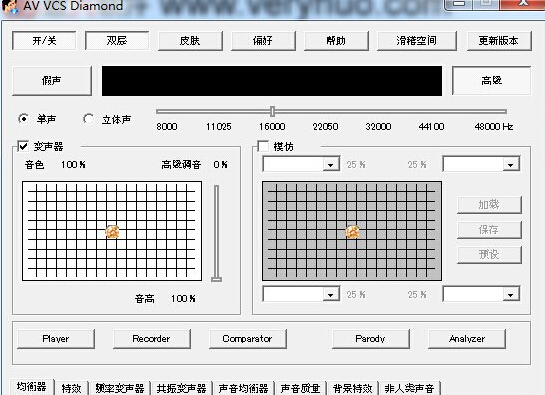Viewport: 545px width, 395px height.
Task: Click the 预设 preset button
Action: (489, 255)
